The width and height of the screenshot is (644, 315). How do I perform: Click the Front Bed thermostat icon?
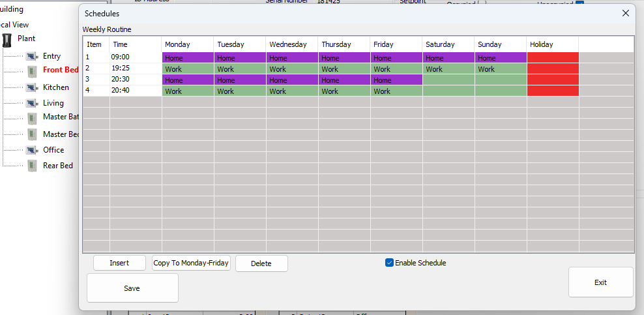[32, 70]
